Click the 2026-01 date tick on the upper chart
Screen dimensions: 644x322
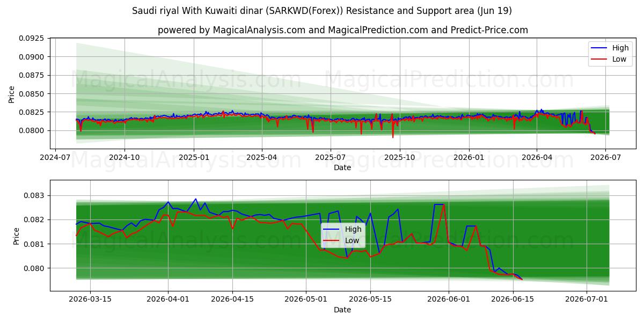click(469, 157)
